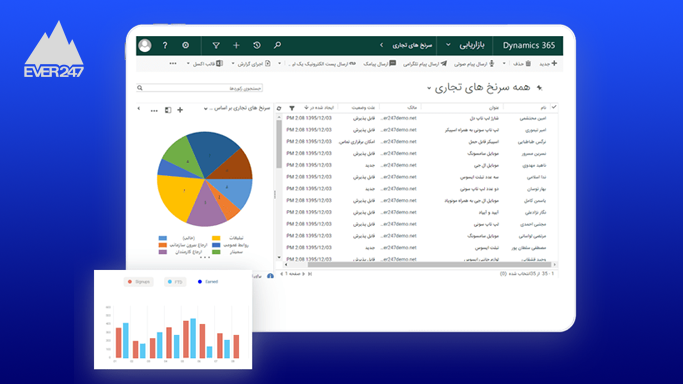Open lead مجتبی احمدی
The height and width of the screenshot is (384, 683).
coord(533,224)
